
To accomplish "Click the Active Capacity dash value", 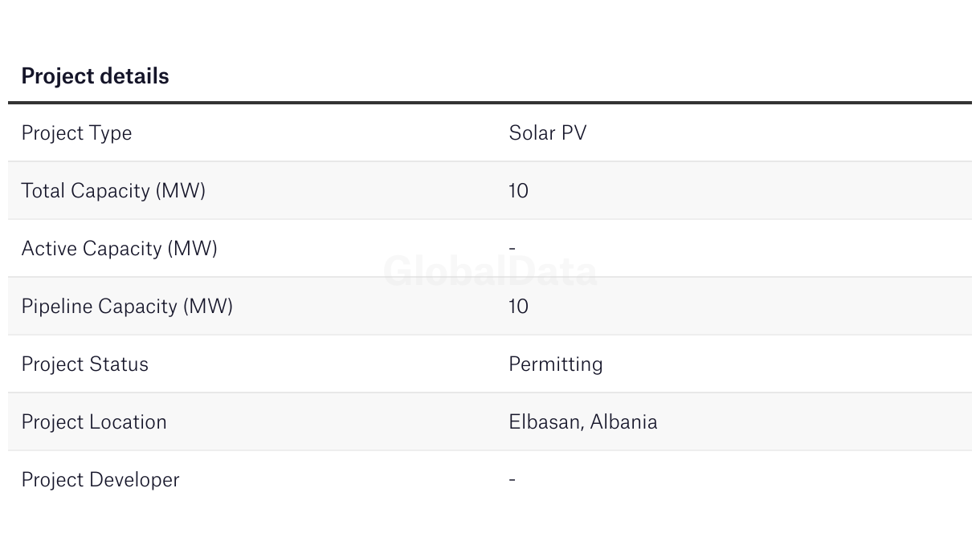I will tap(512, 249).
